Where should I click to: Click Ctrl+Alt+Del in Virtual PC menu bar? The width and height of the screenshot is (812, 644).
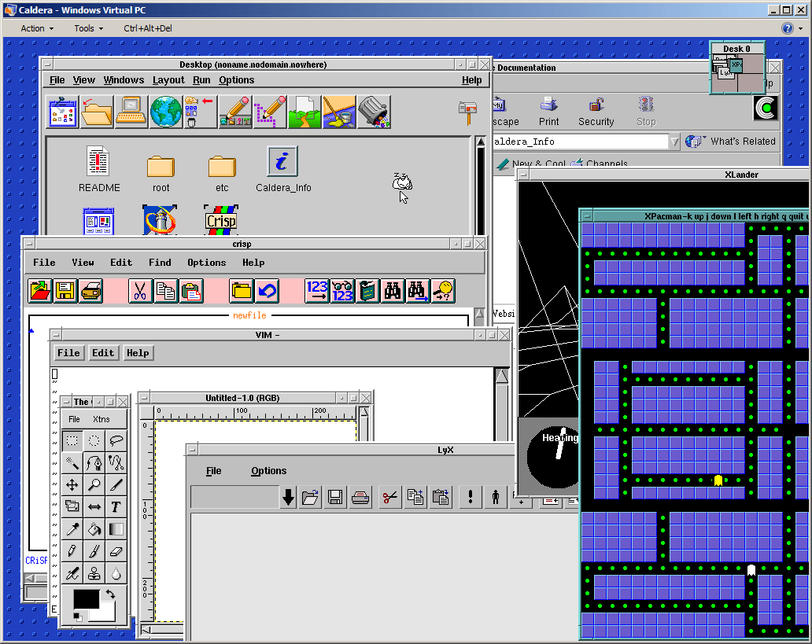tap(148, 28)
